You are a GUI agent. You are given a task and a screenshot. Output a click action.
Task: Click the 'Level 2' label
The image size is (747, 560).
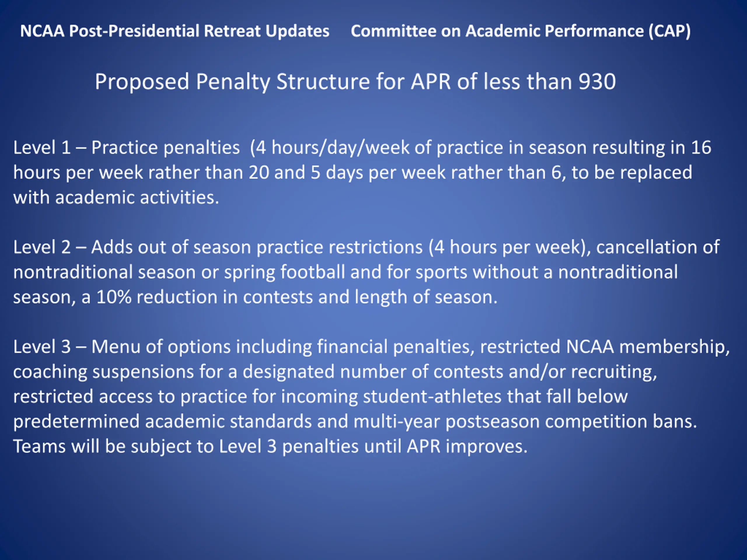pos(42,247)
